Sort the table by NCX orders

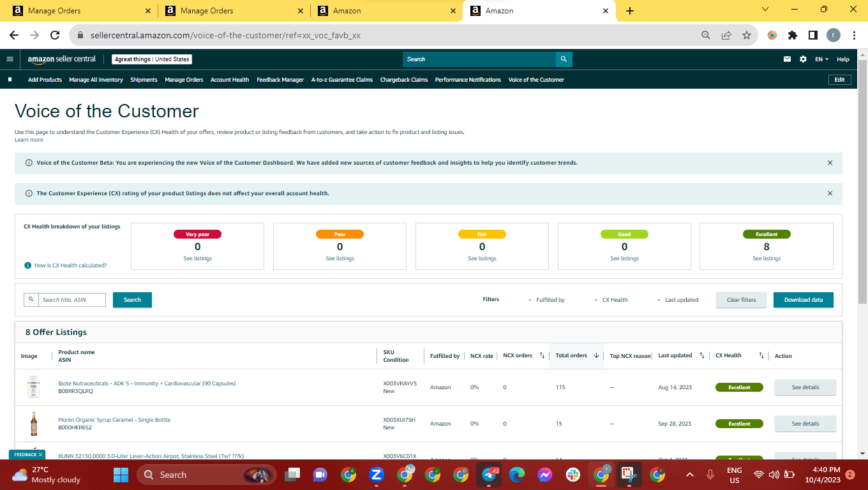click(x=542, y=355)
